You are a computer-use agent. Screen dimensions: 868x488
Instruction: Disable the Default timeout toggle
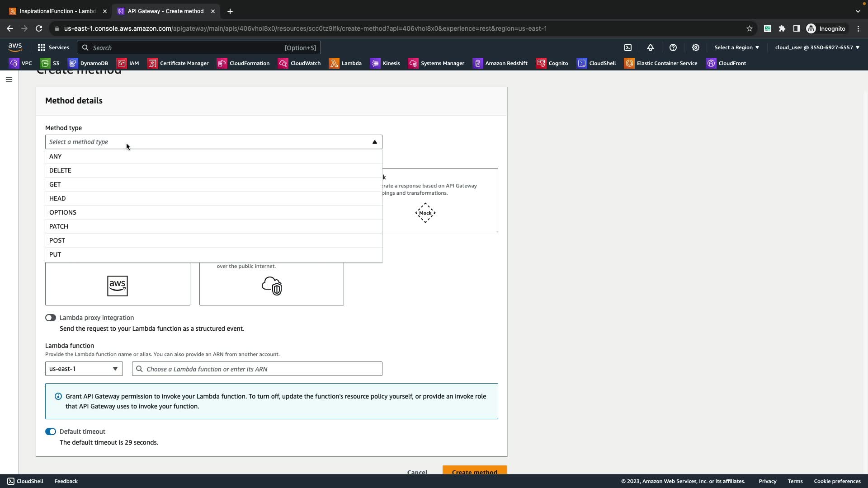tap(50, 432)
